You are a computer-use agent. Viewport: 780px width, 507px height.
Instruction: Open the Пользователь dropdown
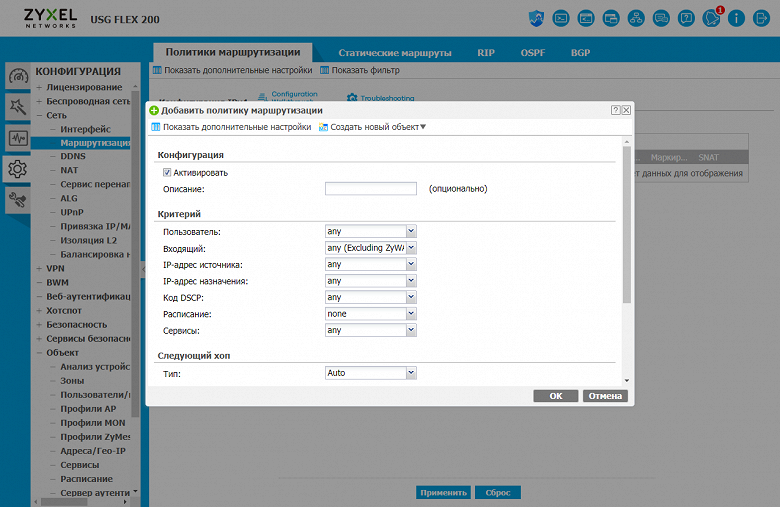(371, 231)
